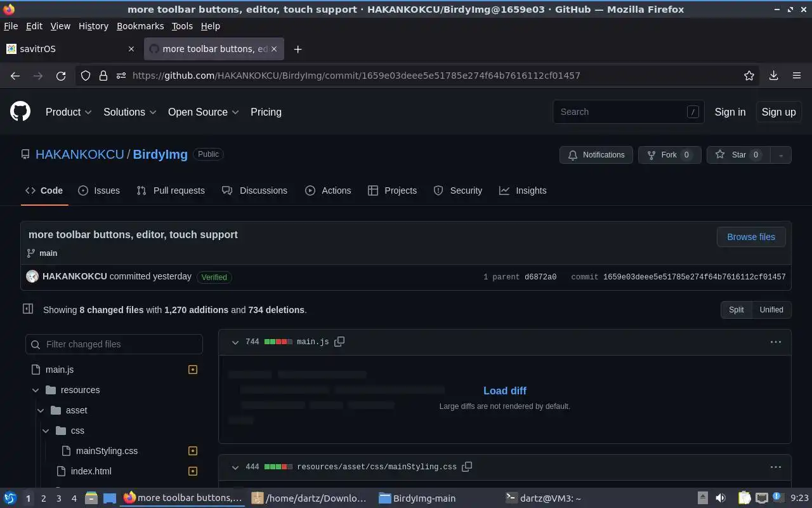The width and height of the screenshot is (812, 508).
Task: Click HAKANKOKCU's avatar image
Action: [x=32, y=276]
